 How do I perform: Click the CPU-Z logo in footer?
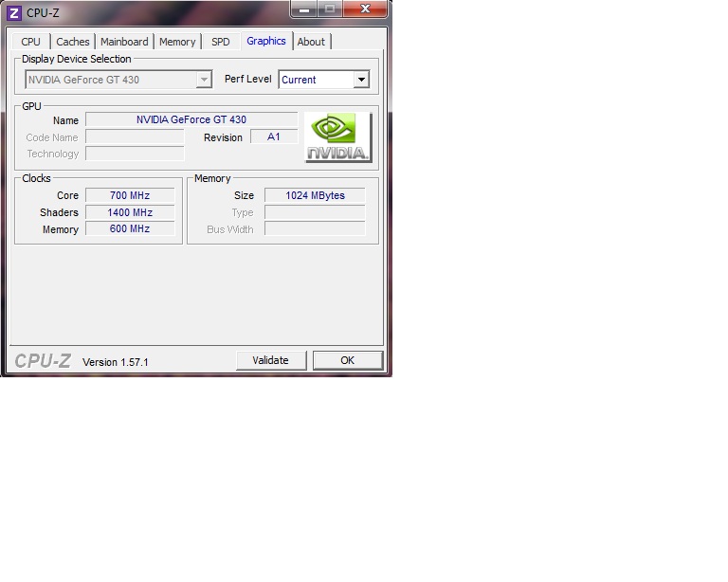[43, 360]
